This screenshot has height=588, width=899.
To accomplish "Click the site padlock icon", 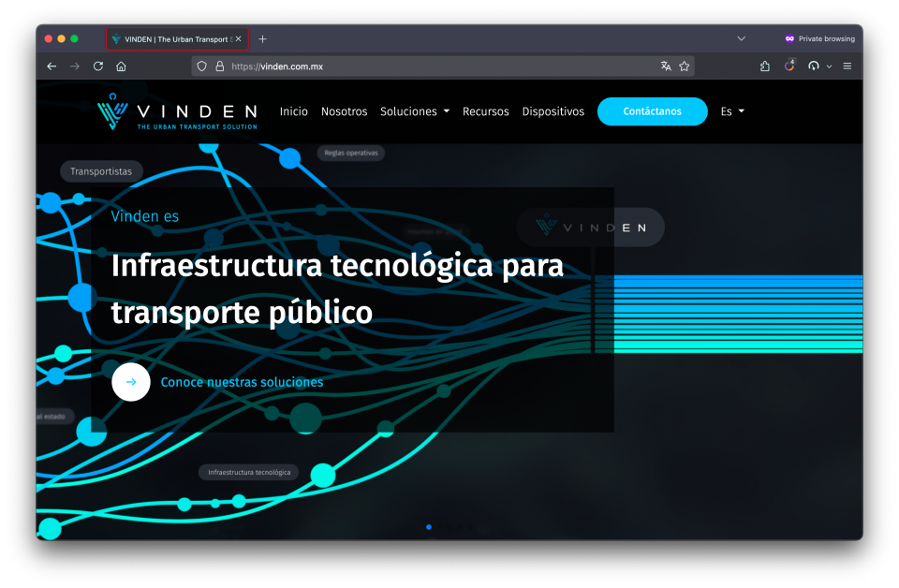I will [219, 66].
